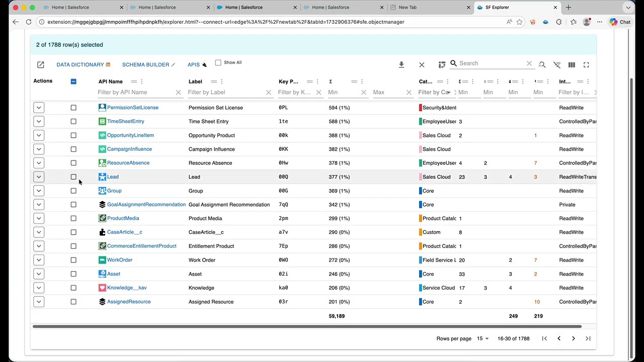
Task: Clear the API Name filter X
Action: click(178, 93)
